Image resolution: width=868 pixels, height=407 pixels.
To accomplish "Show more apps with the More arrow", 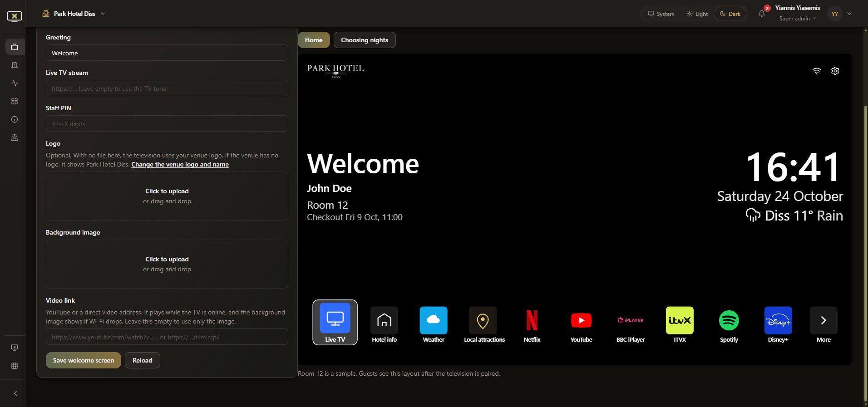I will pos(824,324).
